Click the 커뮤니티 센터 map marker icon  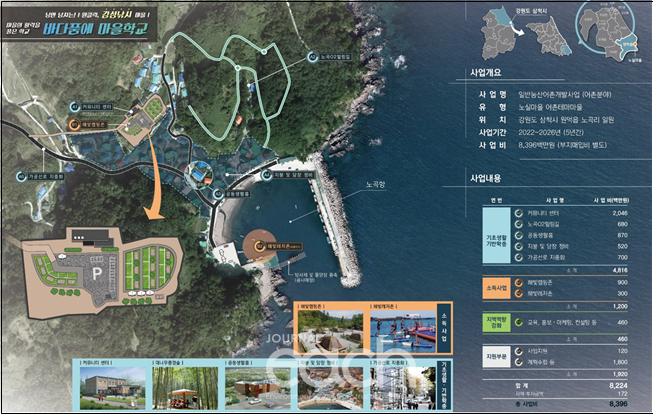[x=73, y=105]
